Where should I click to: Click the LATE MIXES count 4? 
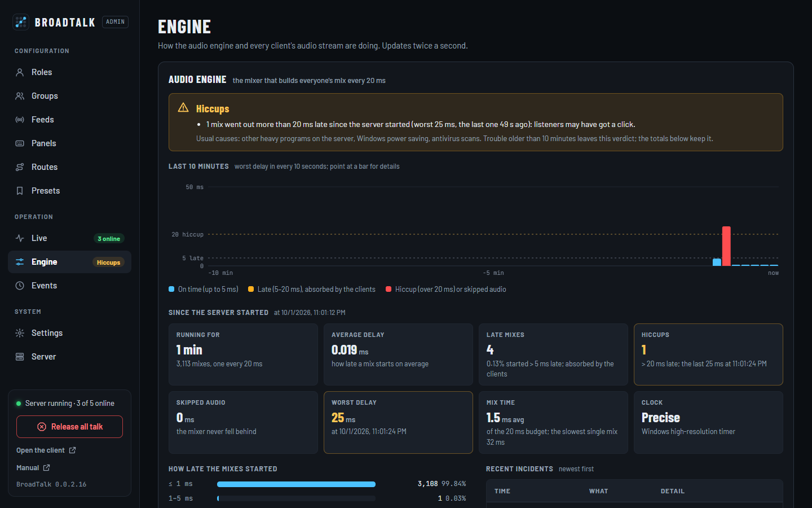point(490,350)
